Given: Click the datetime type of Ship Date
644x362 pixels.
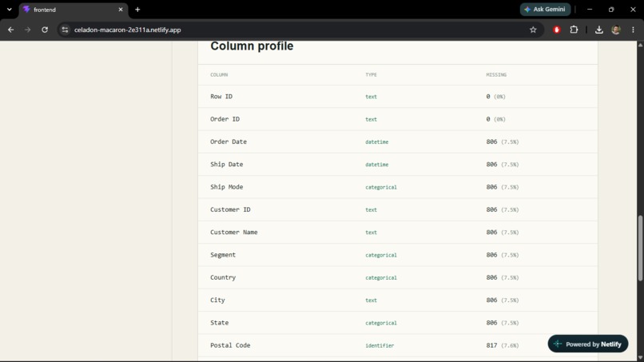Looking at the screenshot, I should tap(376, 165).
